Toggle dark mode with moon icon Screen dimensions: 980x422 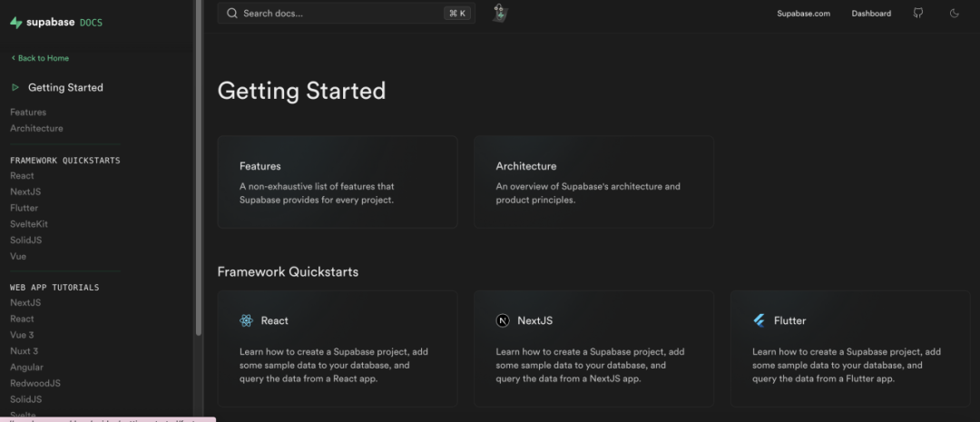pyautogui.click(x=954, y=14)
